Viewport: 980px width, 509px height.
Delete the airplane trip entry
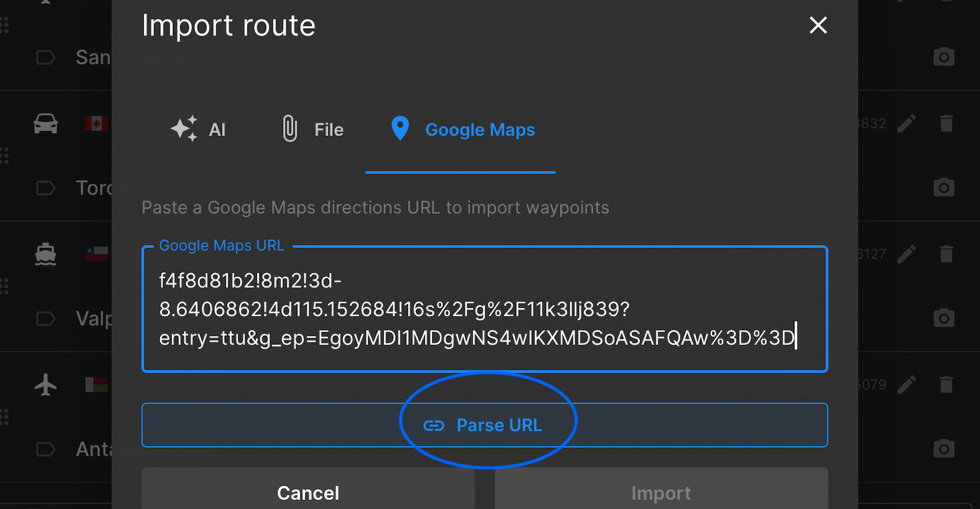coord(946,384)
